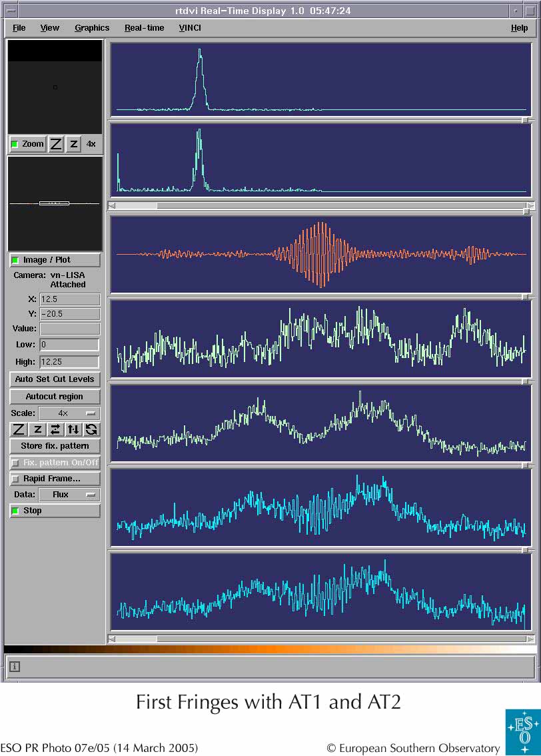
Task: Click into the Y coordinate field
Action: pos(70,314)
